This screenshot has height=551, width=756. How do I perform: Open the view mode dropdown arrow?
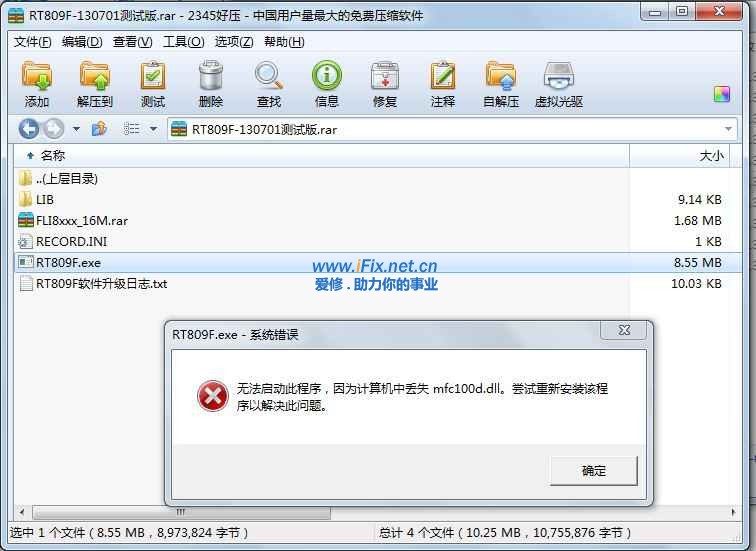click(153, 129)
